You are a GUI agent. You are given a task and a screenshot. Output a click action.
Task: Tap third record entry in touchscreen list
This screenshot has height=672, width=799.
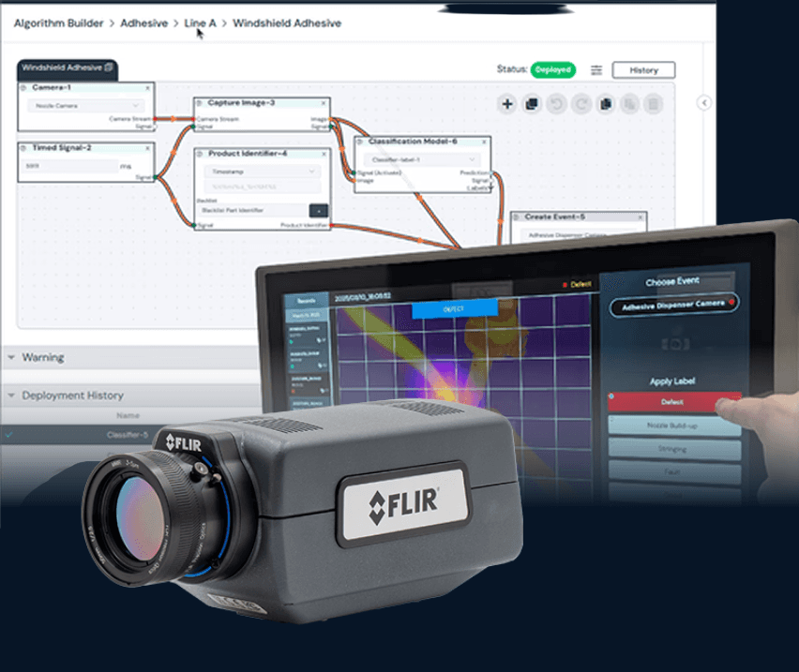[309, 384]
